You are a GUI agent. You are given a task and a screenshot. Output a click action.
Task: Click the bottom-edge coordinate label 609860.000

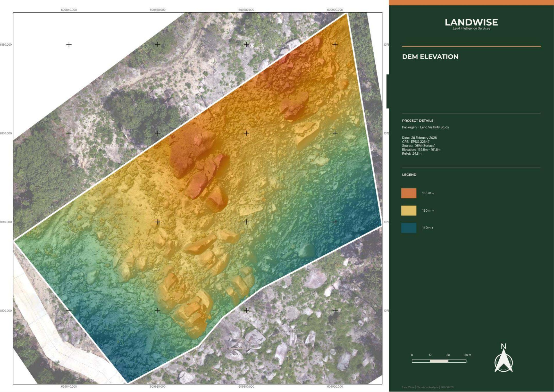[157, 387]
